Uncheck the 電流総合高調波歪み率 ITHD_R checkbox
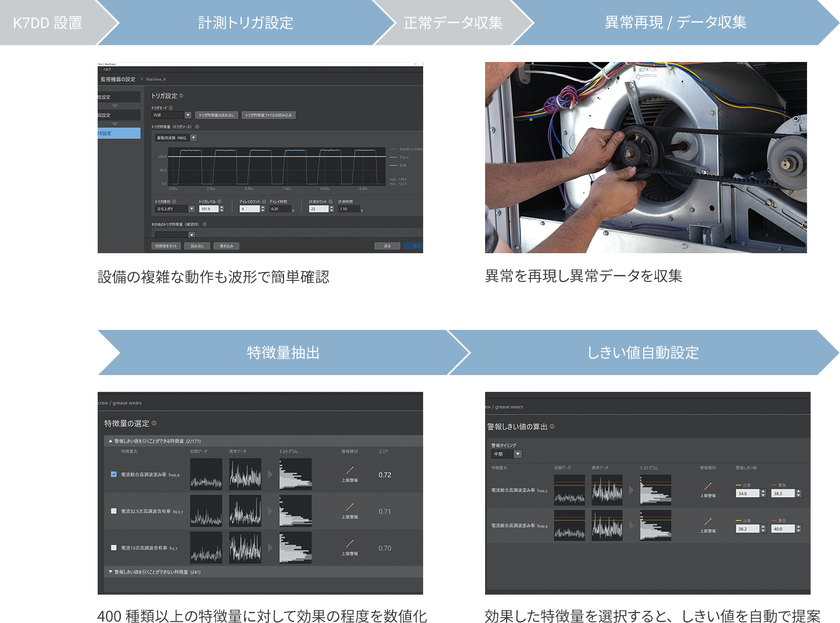Image resolution: width=840 pixels, height=623 pixels. [114, 474]
